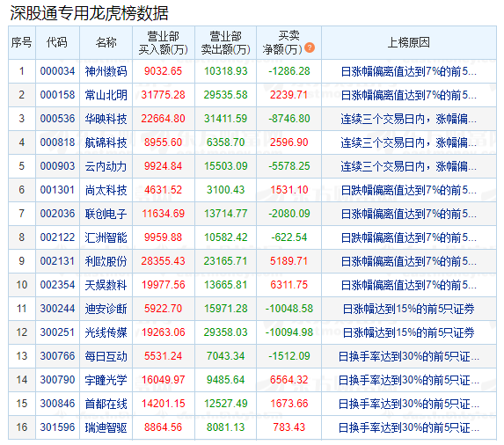504x445 pixels.
Task: Click 汇洲智能 listing reason link
Action: [408, 237]
